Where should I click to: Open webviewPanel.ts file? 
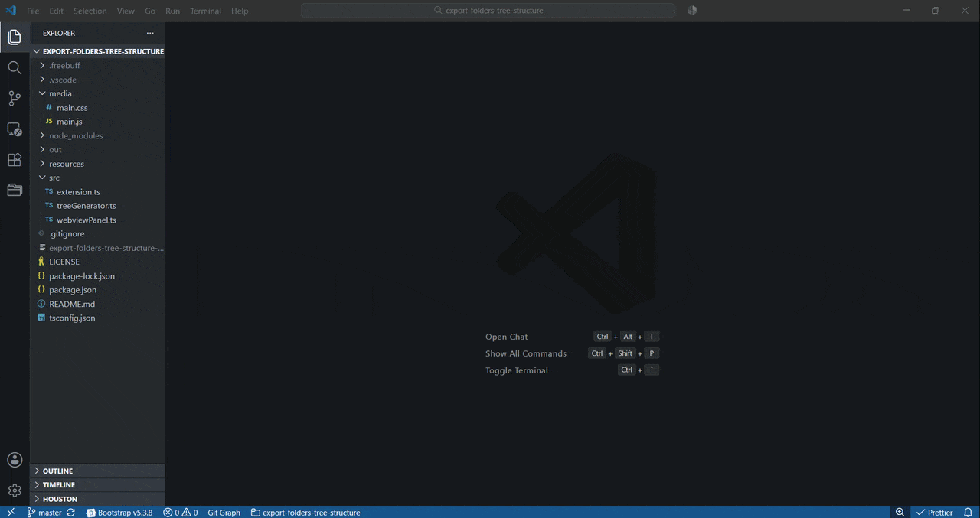coord(97,220)
